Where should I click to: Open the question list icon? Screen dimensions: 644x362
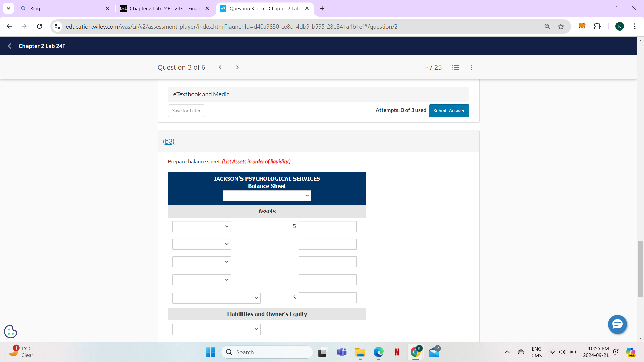455,67
